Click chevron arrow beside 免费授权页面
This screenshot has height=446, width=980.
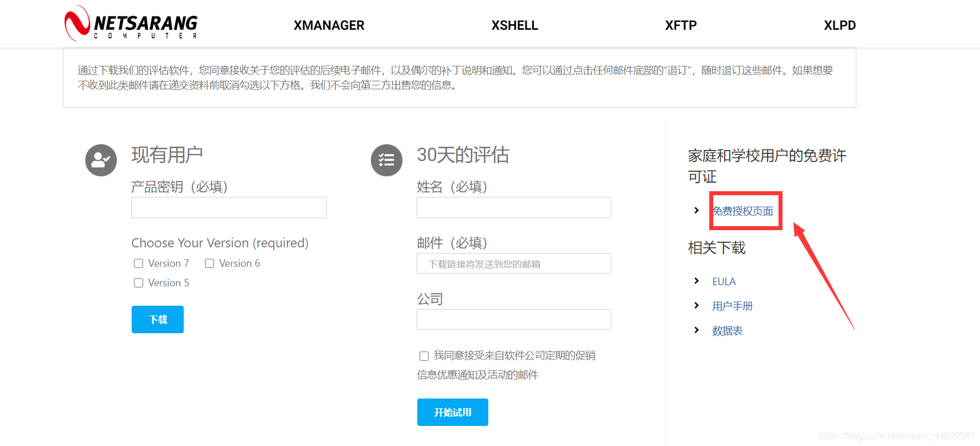pos(696,210)
